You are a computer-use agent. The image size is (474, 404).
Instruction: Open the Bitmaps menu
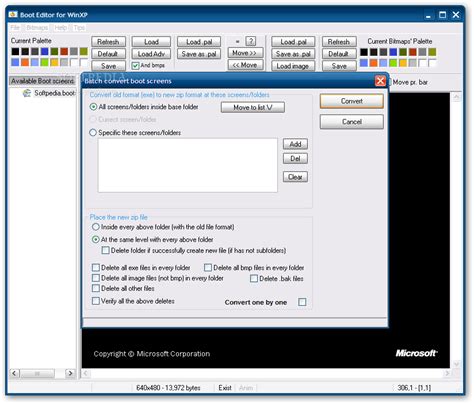pos(37,28)
